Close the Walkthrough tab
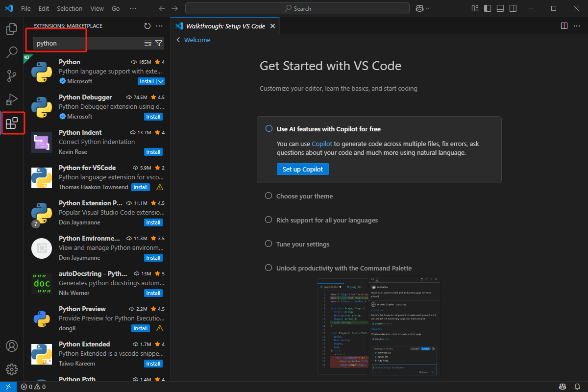This screenshot has width=588, height=392. coord(273,26)
